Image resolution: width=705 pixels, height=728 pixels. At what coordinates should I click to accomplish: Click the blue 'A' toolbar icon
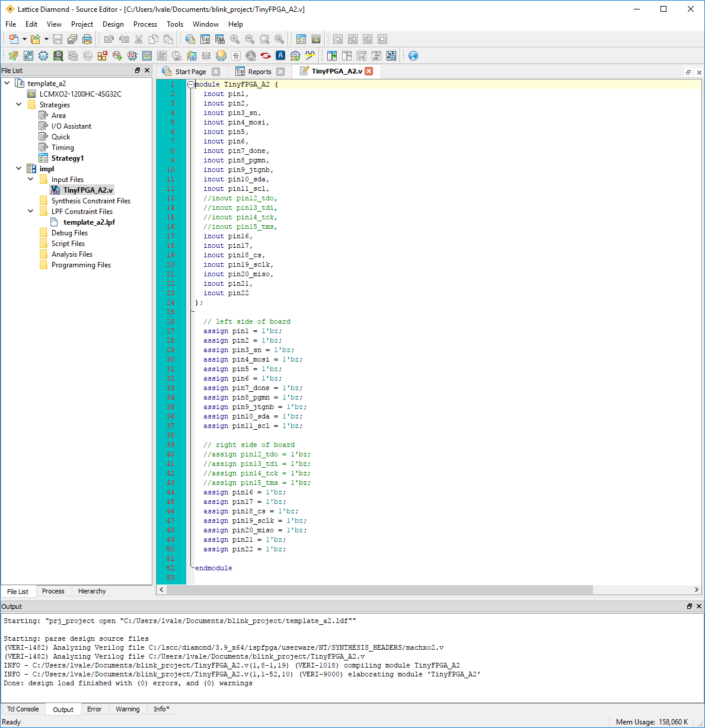click(280, 56)
